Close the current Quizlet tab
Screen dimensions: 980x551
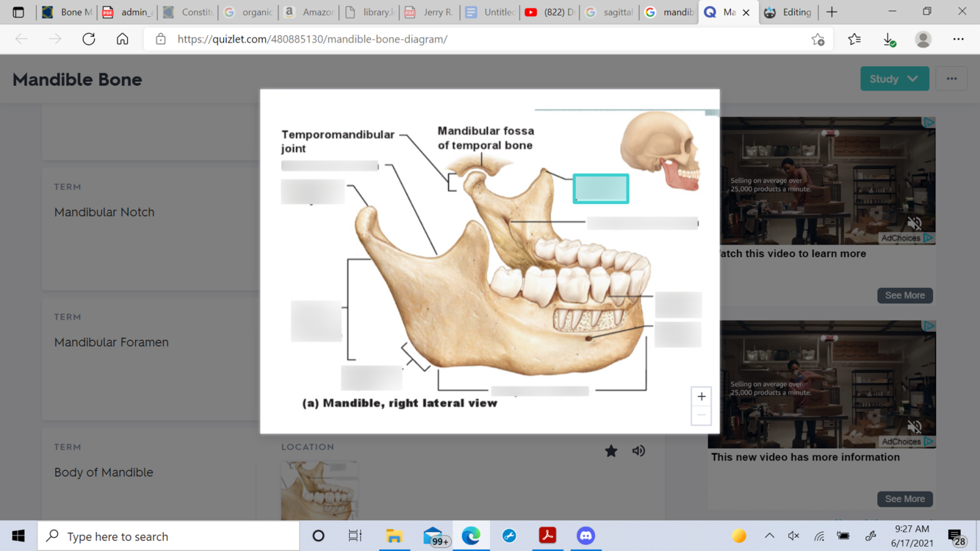coord(746,12)
